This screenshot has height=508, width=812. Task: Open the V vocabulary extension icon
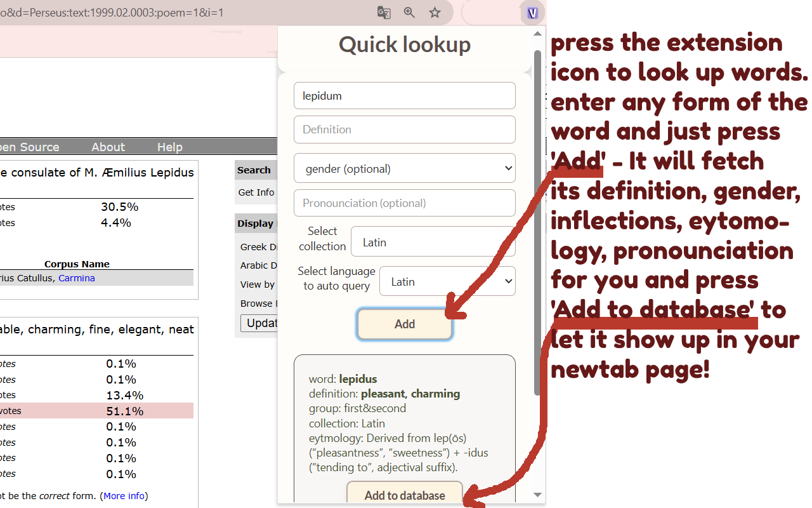click(x=532, y=13)
